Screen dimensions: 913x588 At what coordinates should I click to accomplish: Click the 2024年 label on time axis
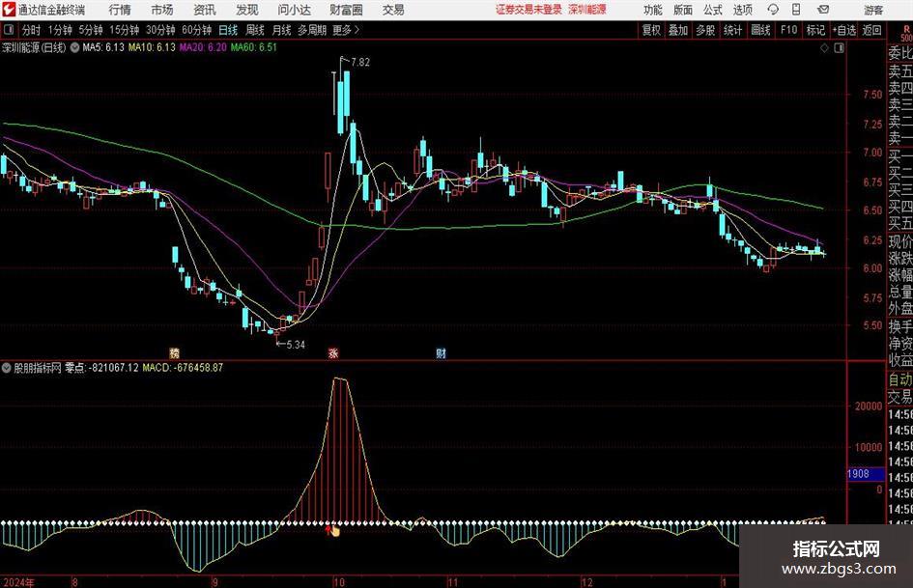tap(18, 582)
